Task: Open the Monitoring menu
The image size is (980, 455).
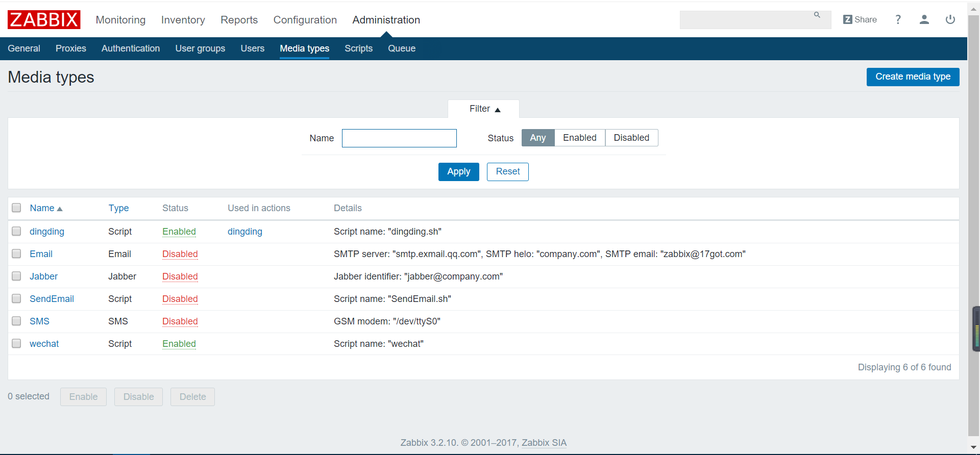Action: click(x=120, y=20)
